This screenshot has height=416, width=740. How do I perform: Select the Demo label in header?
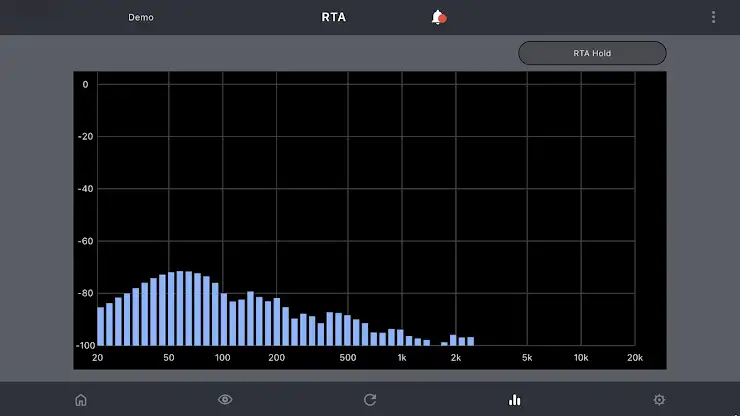tap(141, 17)
